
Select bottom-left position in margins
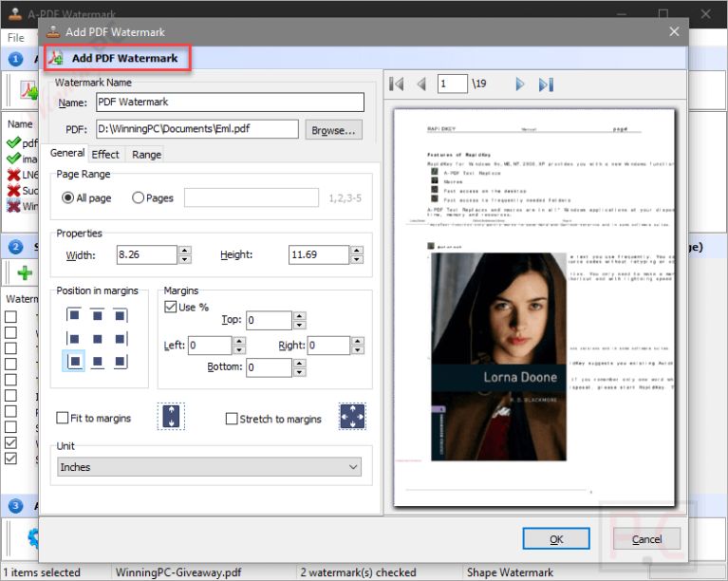(74, 361)
